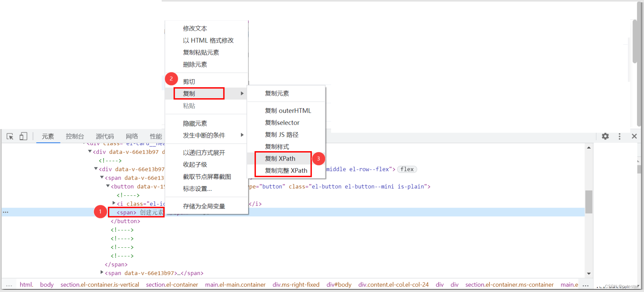Image resolution: width=644 pixels, height=292 pixels.
Task: Choose 复制粘贴元素 menu entry
Action: pos(207,53)
